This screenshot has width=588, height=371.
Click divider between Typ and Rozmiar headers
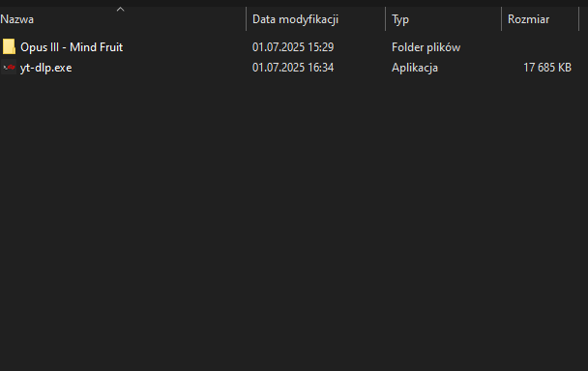point(501,18)
